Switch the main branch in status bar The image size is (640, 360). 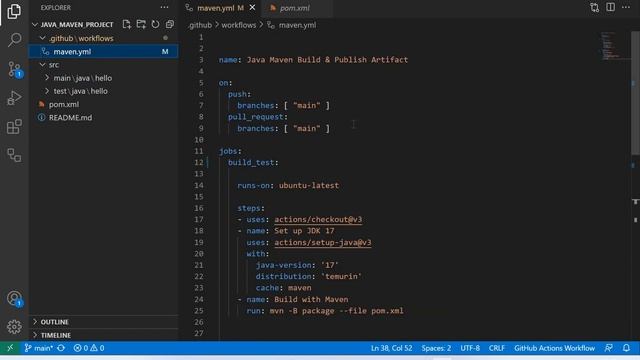(39, 348)
